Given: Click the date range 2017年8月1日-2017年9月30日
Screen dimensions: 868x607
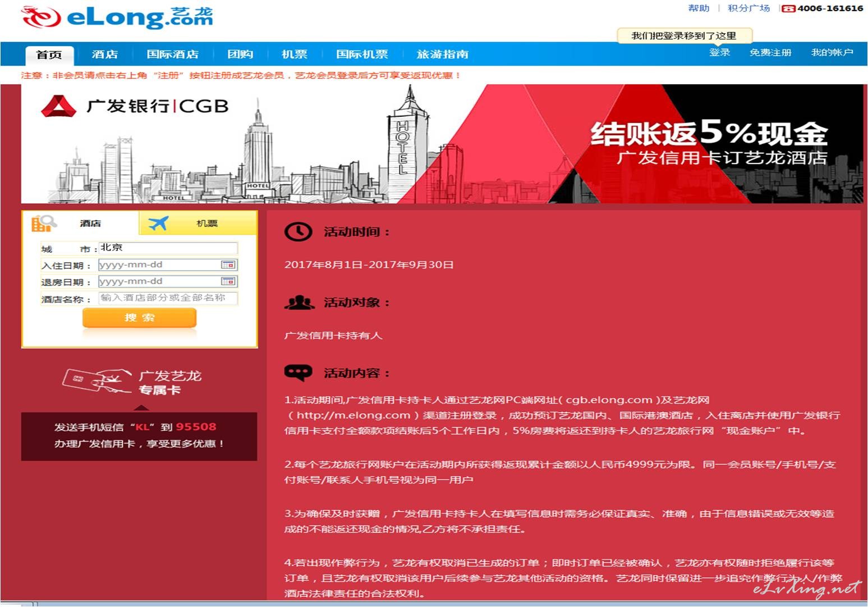Looking at the screenshot, I should [x=369, y=264].
